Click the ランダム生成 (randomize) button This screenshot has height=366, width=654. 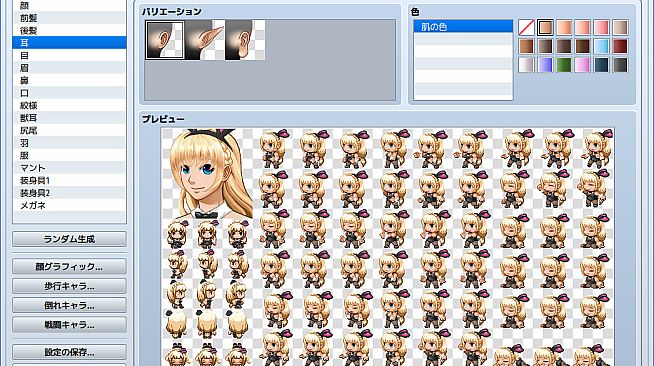pos(69,239)
